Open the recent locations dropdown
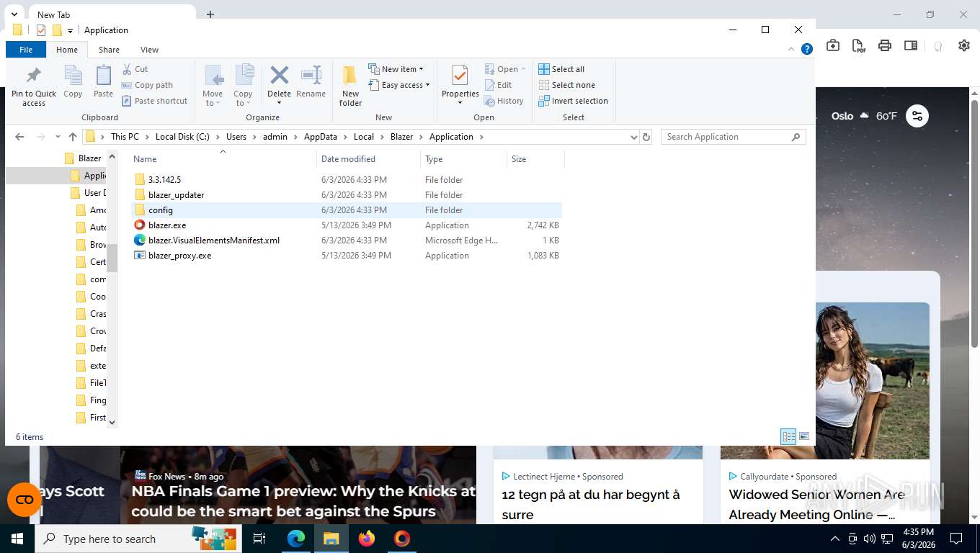 click(58, 137)
